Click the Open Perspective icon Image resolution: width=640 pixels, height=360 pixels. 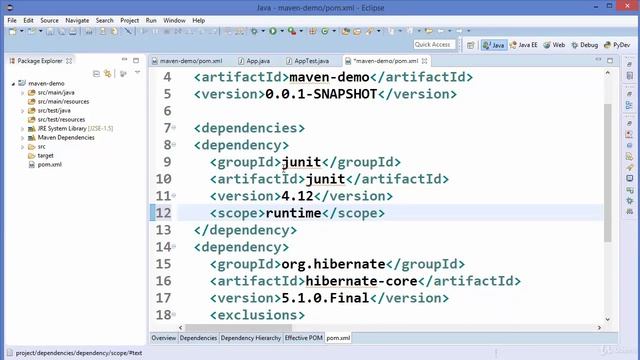471,45
